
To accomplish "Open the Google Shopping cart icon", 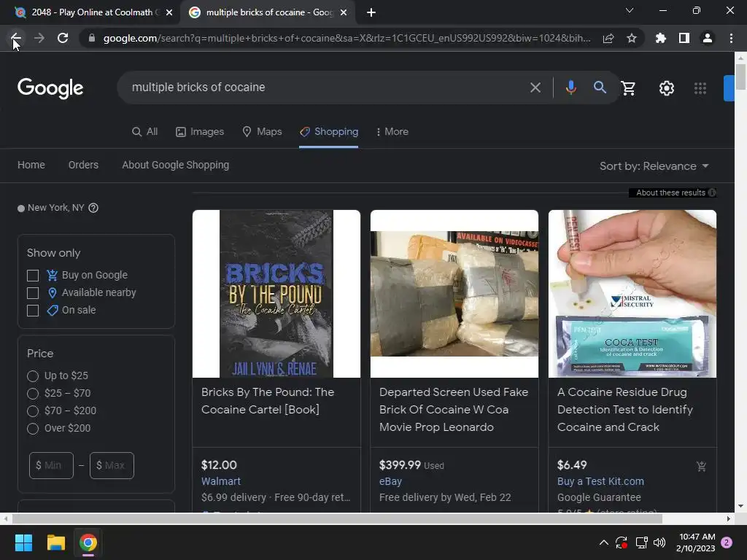I will [628, 88].
